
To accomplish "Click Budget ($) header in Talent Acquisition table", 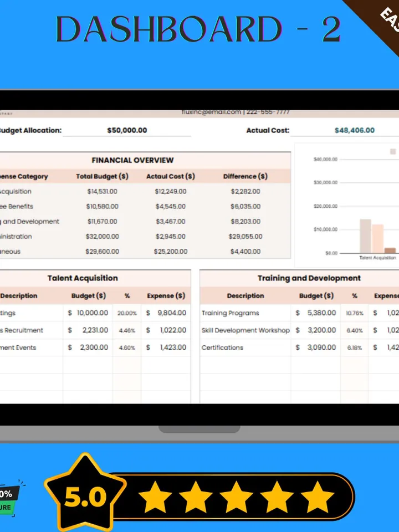I will [x=89, y=296].
